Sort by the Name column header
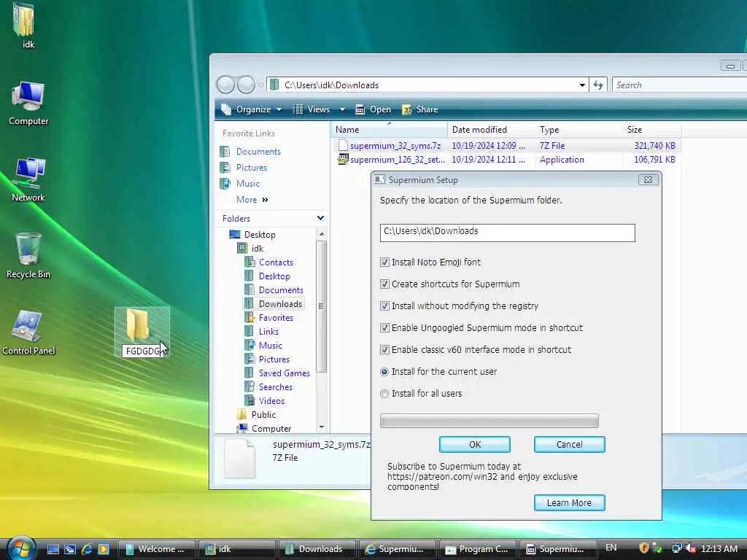 click(389, 130)
